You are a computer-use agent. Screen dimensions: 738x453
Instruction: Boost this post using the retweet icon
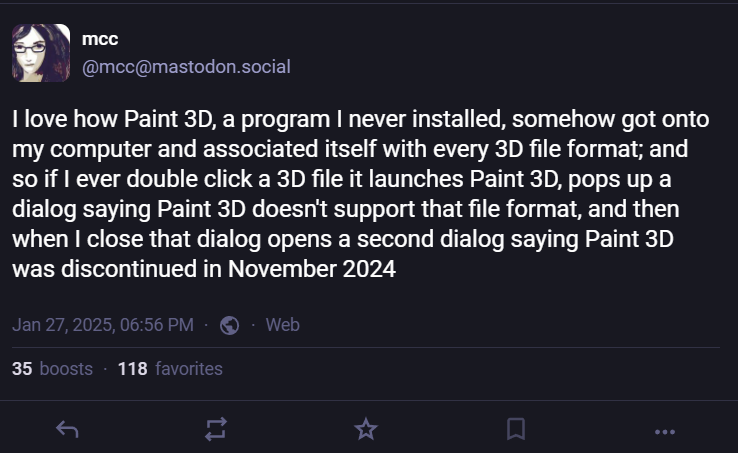tap(216, 429)
